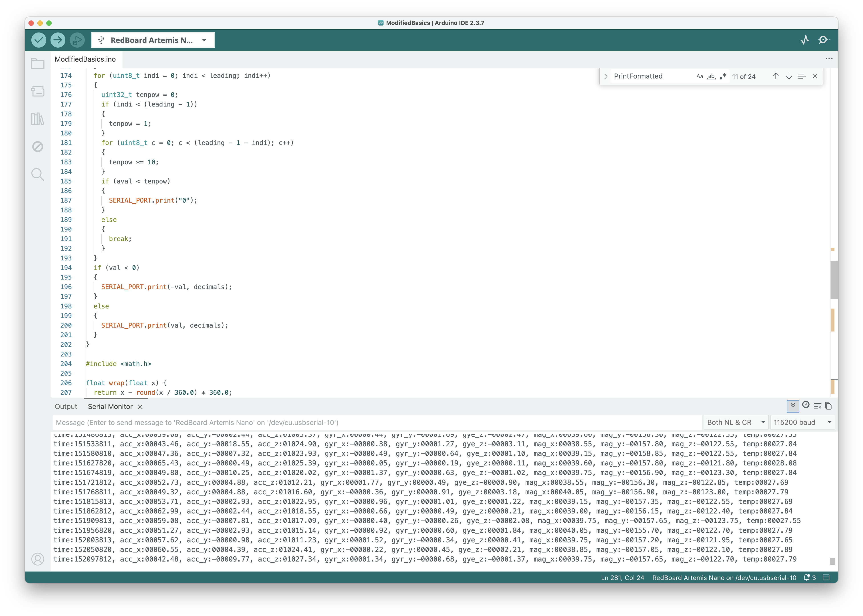The image size is (863, 616).
Task: Open the Both NL & CR dropdown
Action: click(x=735, y=422)
